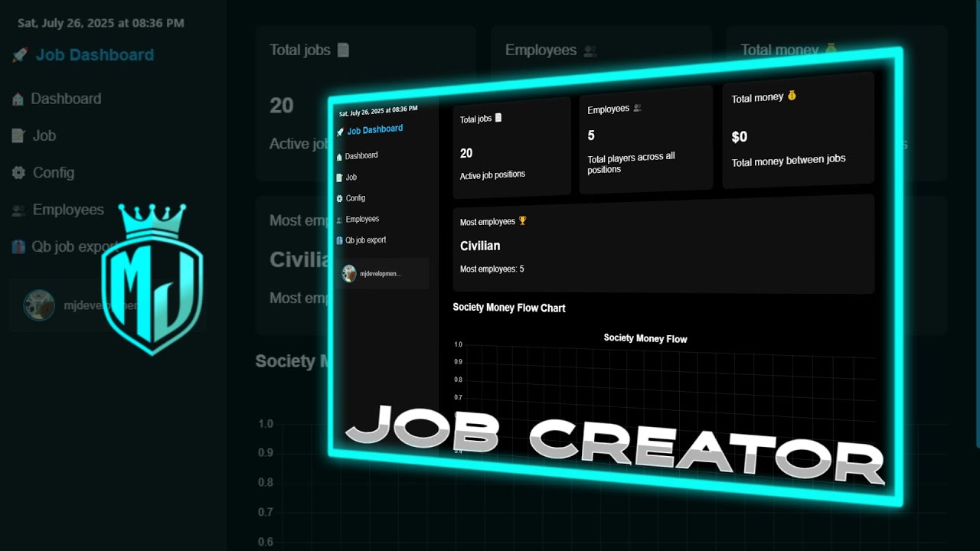980x551 pixels.
Task: Open Employees in the blurred background sidebar
Action: pyautogui.click(x=68, y=210)
